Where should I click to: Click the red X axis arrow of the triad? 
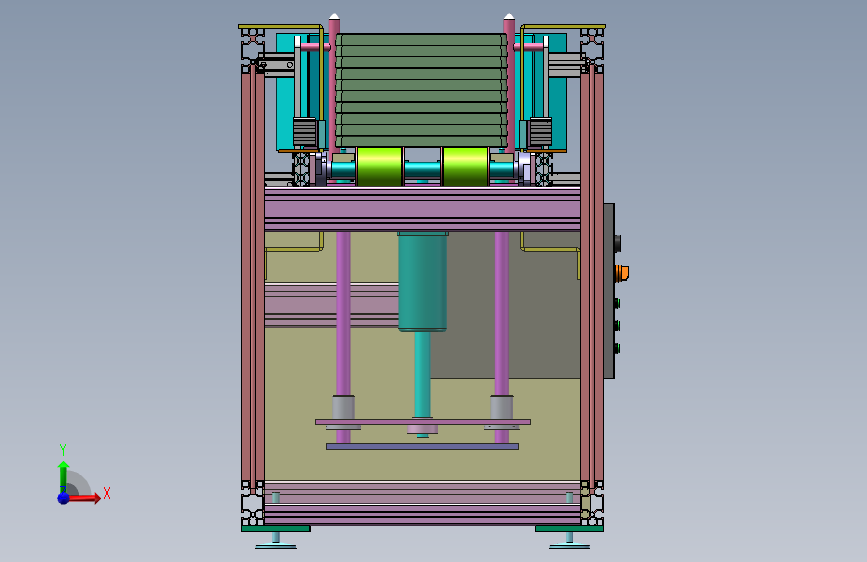(84, 498)
